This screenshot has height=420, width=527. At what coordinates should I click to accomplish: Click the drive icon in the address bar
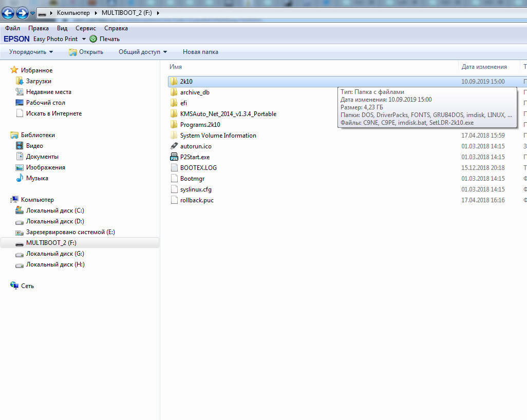[x=42, y=13]
